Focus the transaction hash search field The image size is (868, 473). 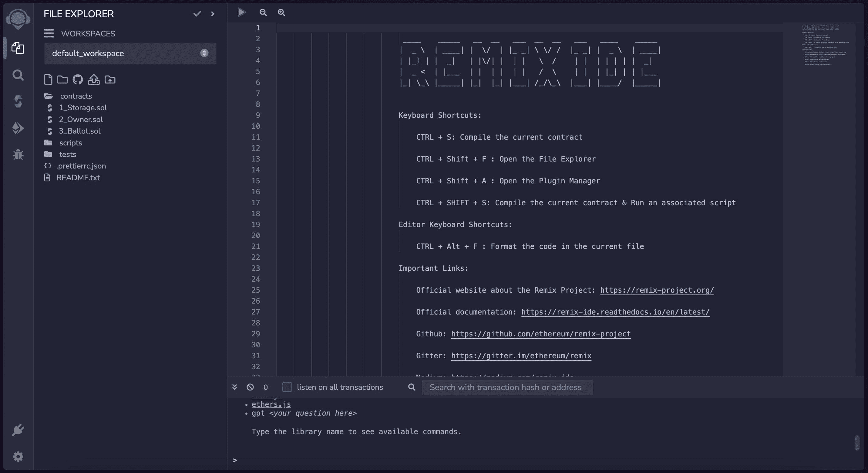tap(507, 387)
